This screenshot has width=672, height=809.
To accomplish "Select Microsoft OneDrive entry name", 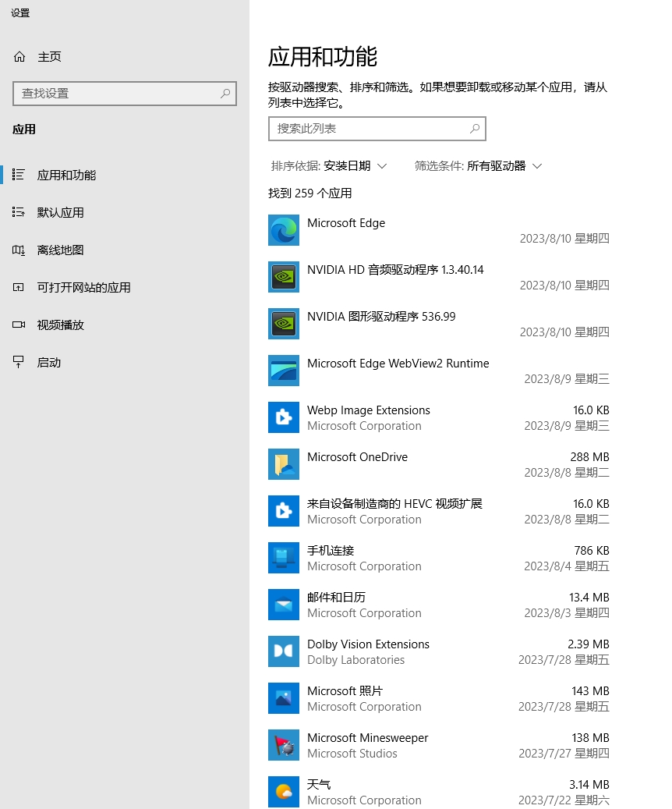I will (357, 457).
